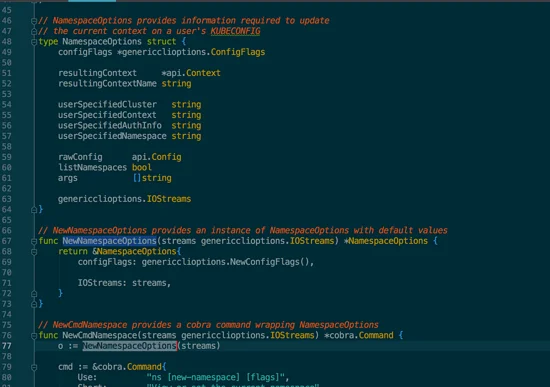The image size is (550, 387).
Task: Collapse the comment fold marker on line 46
Action: (34, 21)
